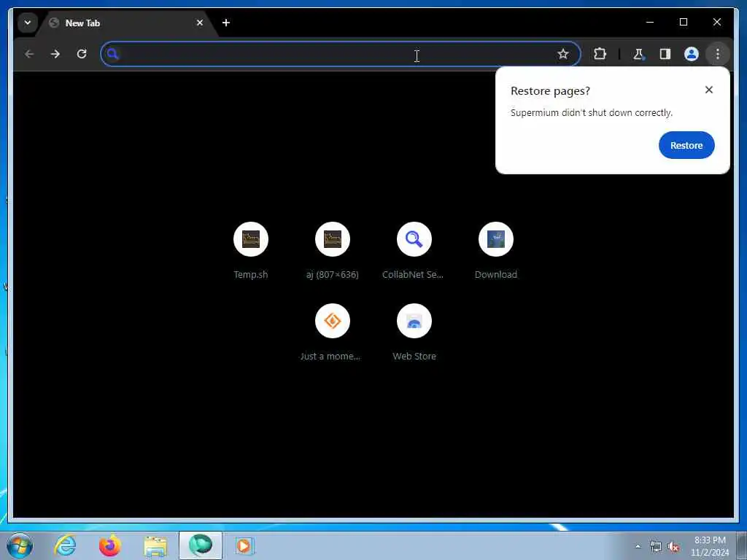Click the Show desktop strip in taskbar
Image resolution: width=747 pixels, height=560 pixels.
742,545
